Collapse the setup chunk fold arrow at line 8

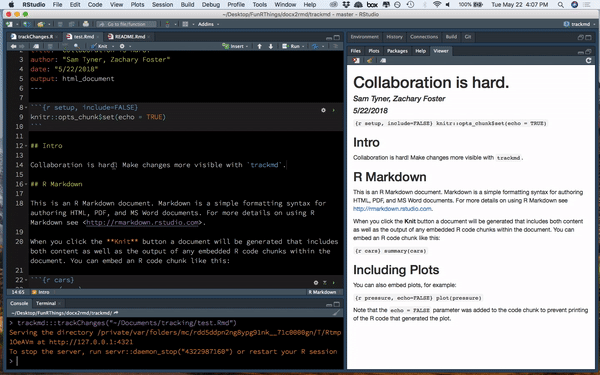[x=26, y=108]
